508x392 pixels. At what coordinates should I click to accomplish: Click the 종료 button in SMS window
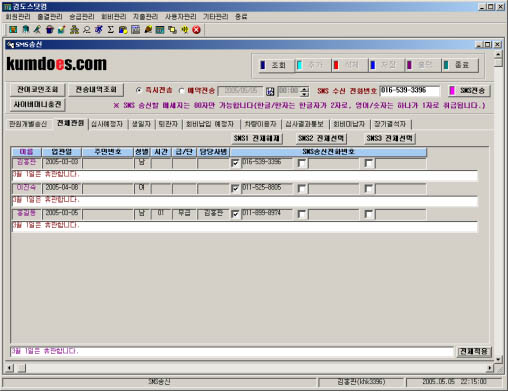(x=460, y=65)
